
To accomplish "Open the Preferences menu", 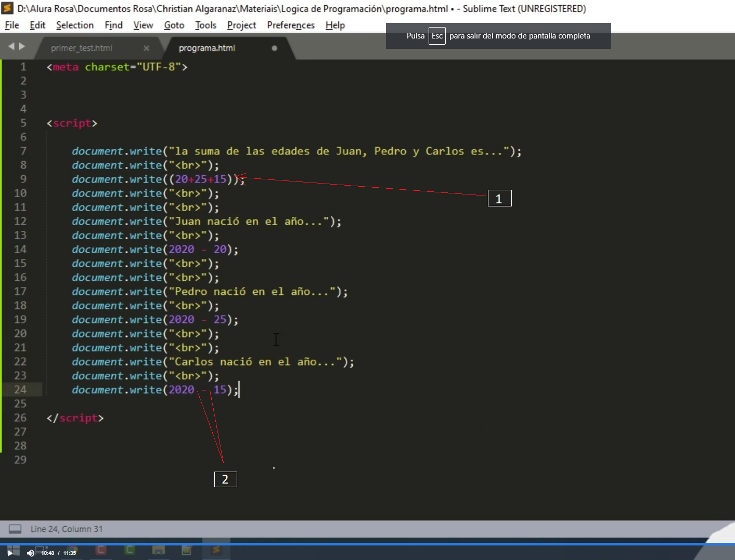I will point(291,25).
